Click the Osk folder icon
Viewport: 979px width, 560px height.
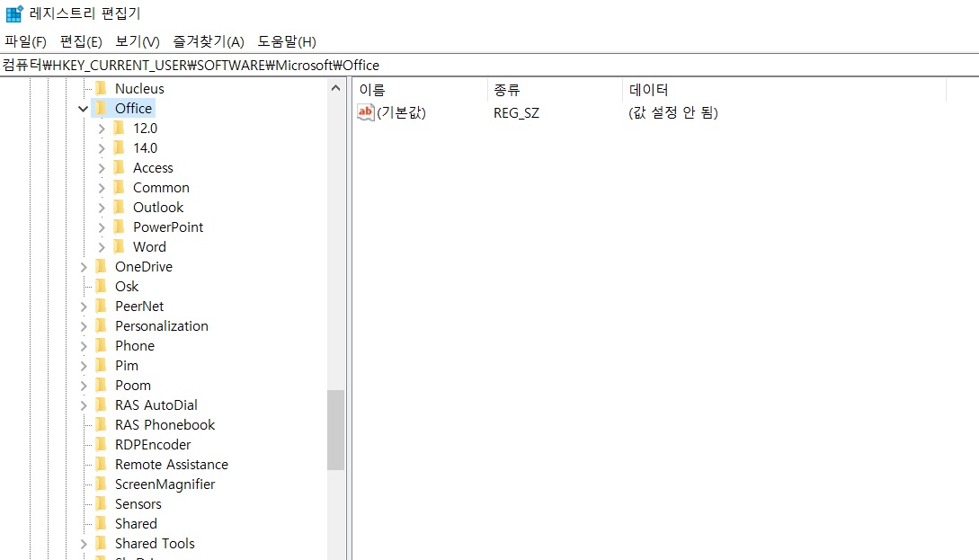102,286
